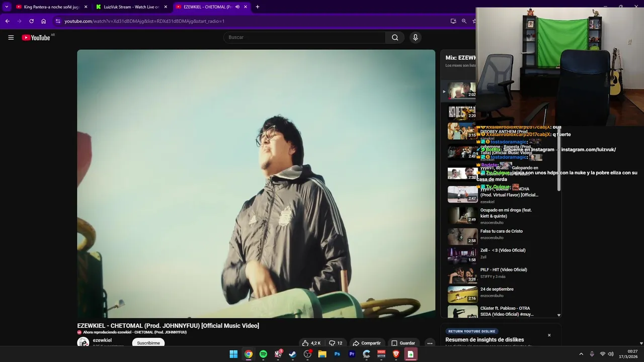The image size is (644, 362).
Task: Open Voicemeeter from the taskbar
Action: (381, 354)
